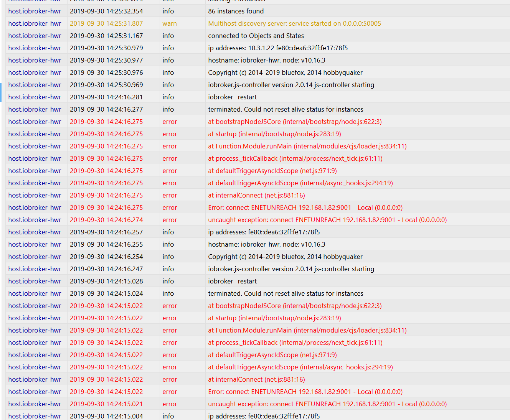The image size is (510, 420).
Task: Select "async_hooks.js:294:19" error line logged at 14:24:15.022
Action: [x=300, y=367]
